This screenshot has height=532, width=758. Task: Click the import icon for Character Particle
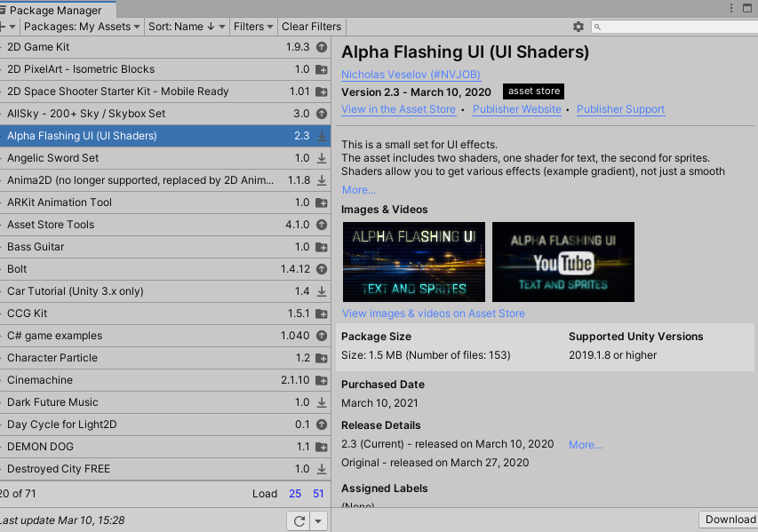click(322, 358)
